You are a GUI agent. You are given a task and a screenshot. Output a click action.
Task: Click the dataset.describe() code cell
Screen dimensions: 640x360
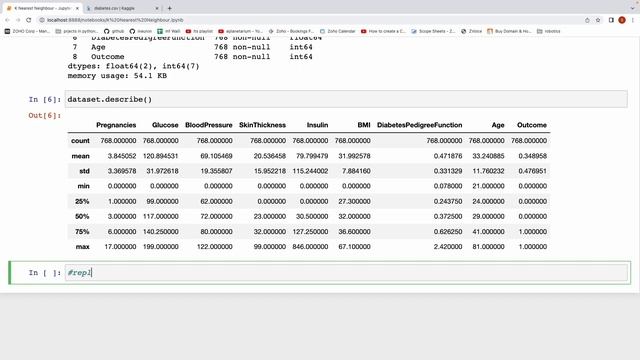346,99
